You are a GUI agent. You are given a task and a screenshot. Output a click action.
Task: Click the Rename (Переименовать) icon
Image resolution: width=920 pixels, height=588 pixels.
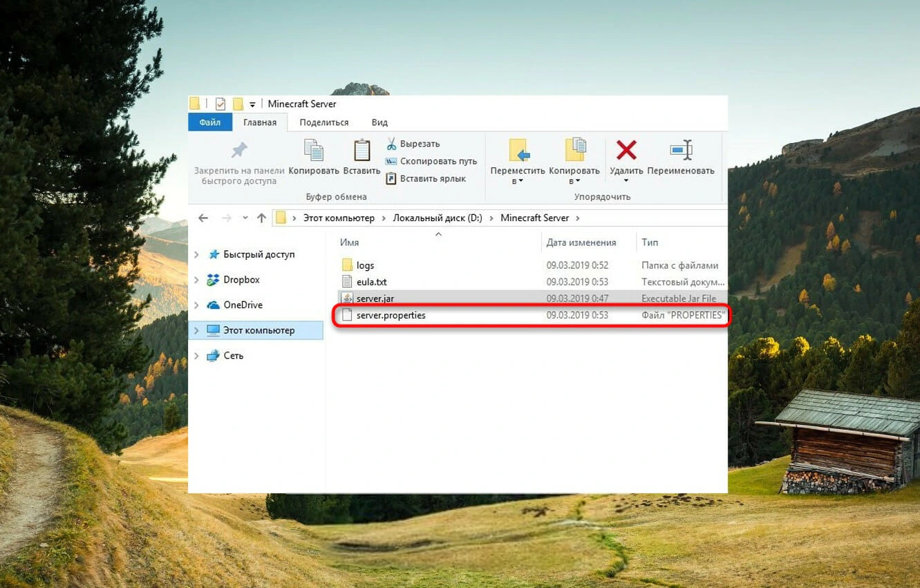(x=681, y=150)
